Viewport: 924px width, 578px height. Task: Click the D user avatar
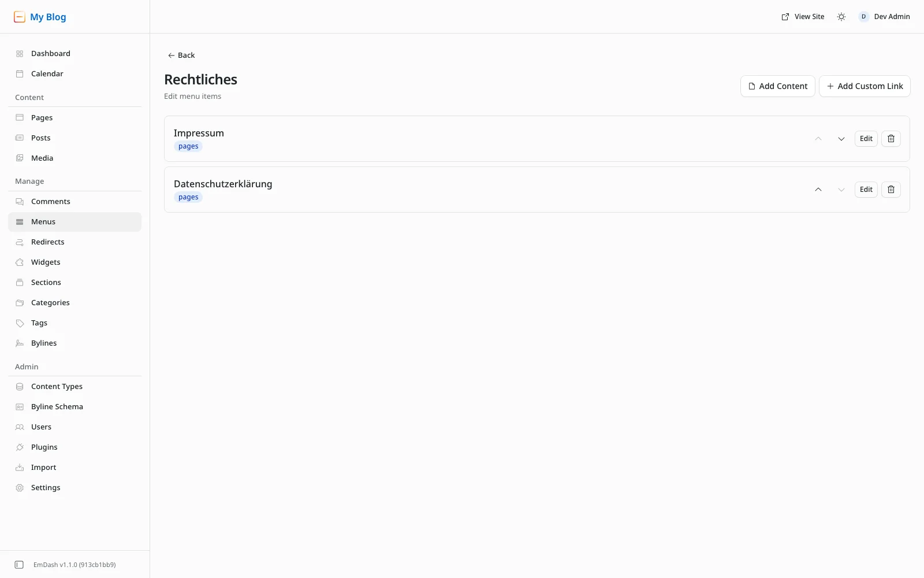(863, 17)
